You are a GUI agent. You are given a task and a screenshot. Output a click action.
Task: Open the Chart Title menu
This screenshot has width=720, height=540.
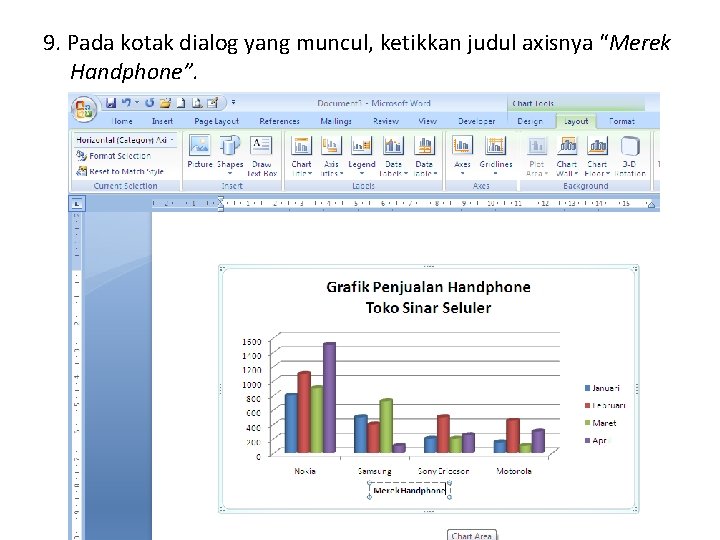click(301, 155)
